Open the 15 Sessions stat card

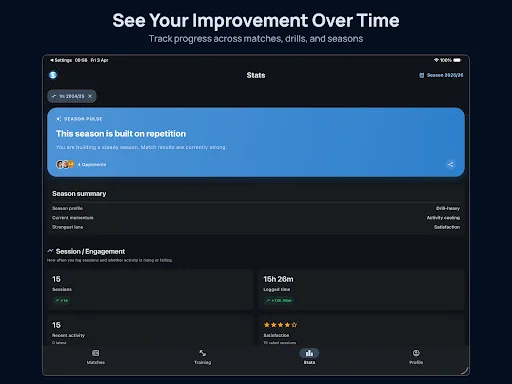pos(150,290)
